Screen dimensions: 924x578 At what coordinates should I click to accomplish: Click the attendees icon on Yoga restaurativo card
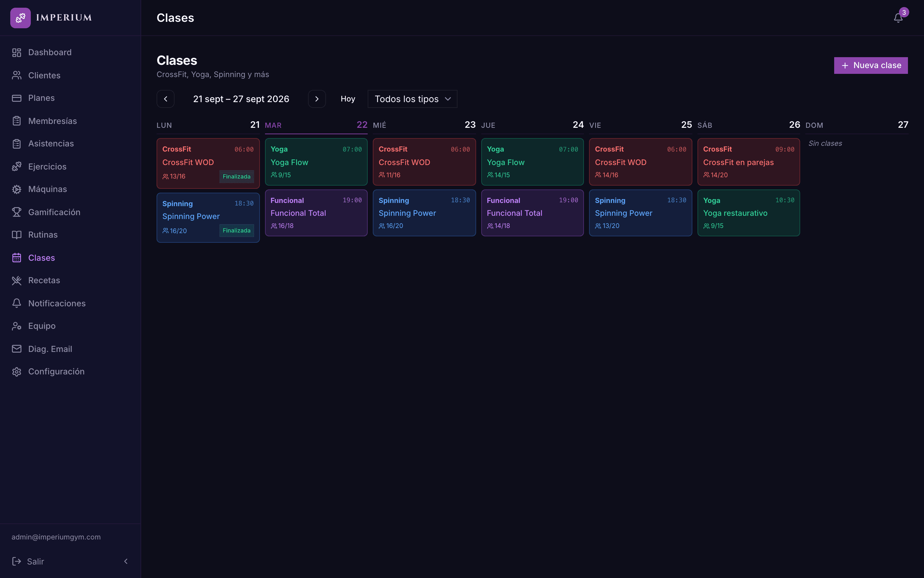706,226
